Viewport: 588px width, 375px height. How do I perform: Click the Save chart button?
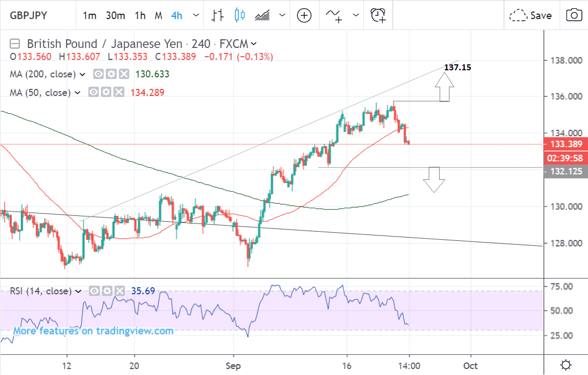pyautogui.click(x=531, y=15)
